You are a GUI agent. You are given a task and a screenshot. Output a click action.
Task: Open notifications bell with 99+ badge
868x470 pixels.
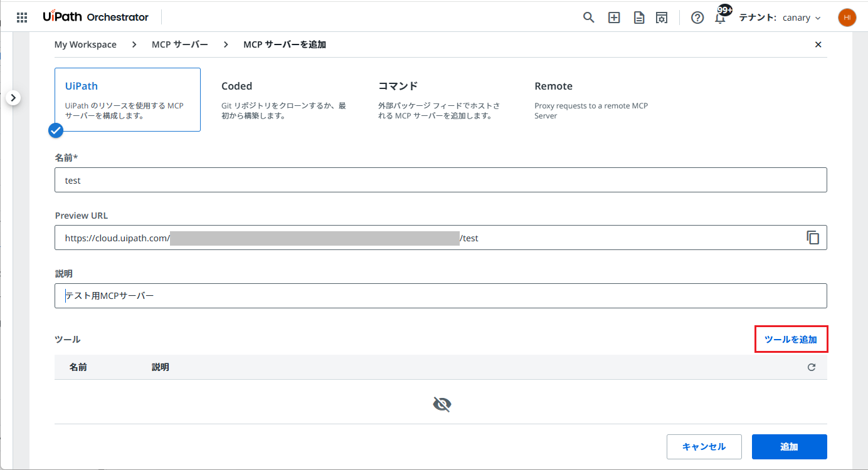[x=721, y=16]
